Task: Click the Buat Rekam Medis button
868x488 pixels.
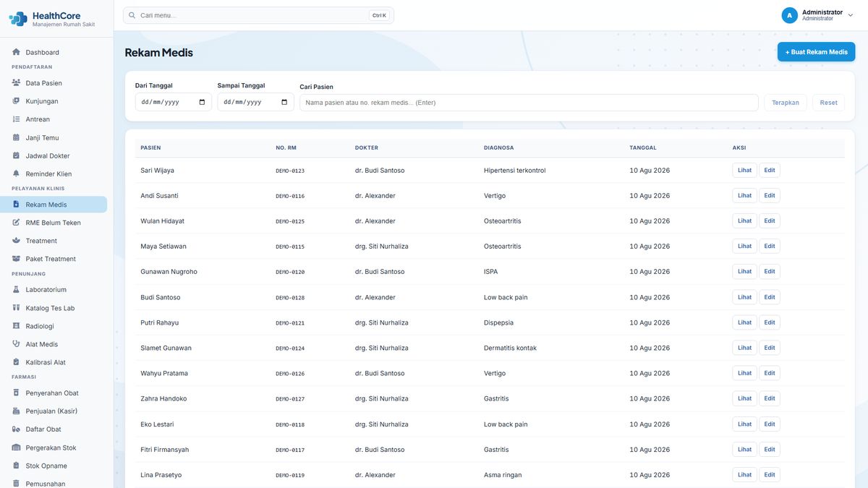Action: (816, 52)
